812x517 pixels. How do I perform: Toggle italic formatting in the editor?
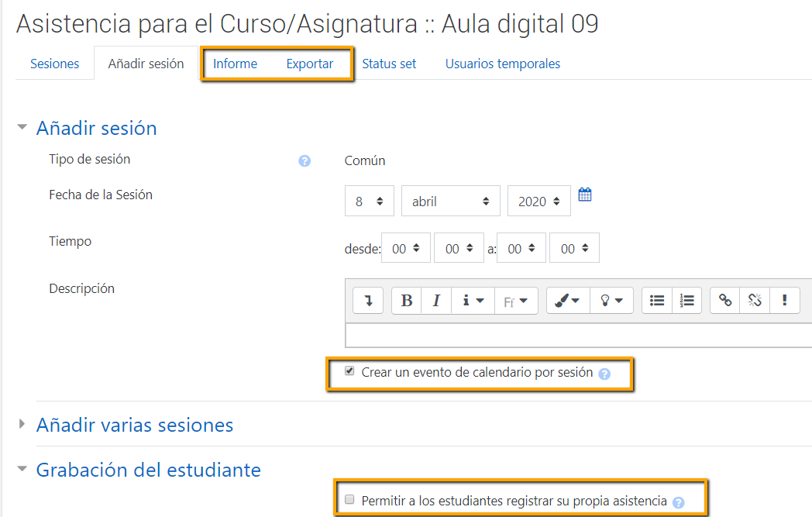point(436,301)
